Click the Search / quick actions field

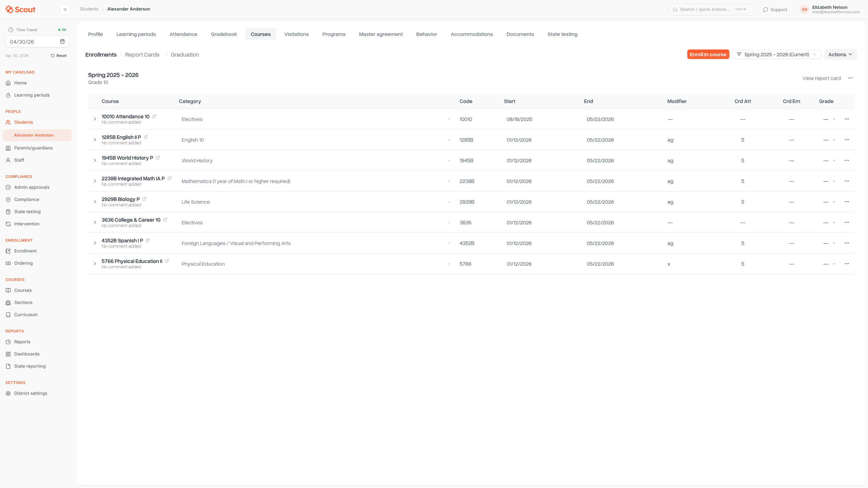click(x=711, y=9)
